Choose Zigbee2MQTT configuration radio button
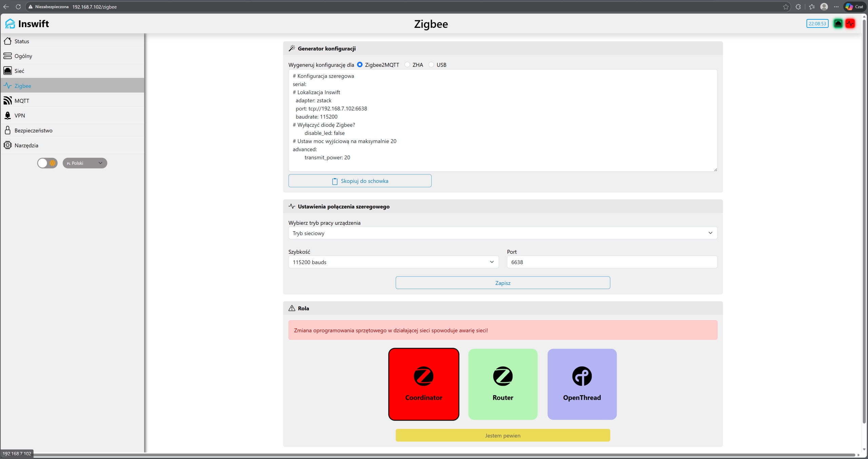The height and width of the screenshot is (459, 868). 360,65
